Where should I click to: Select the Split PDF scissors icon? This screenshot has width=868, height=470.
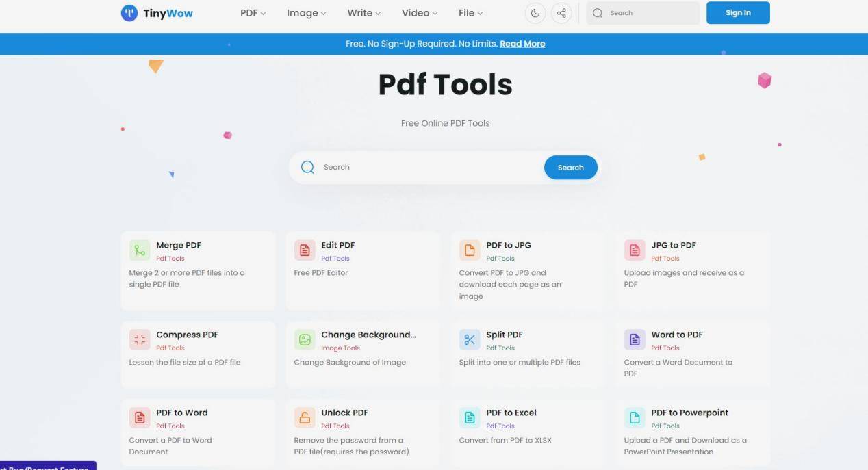470,340
